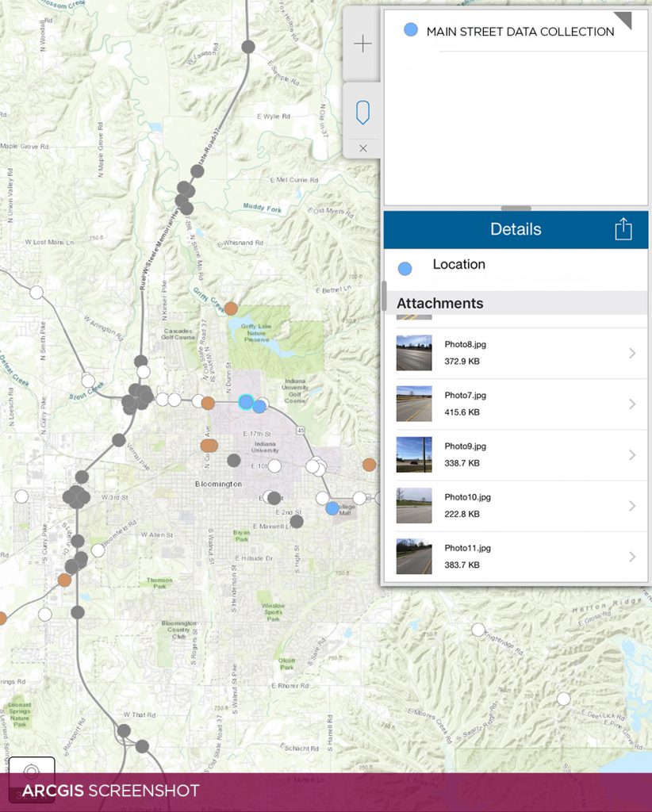The image size is (652, 812).
Task: Expand the Photo8.jpg attachment chevron
Action: 633,353
